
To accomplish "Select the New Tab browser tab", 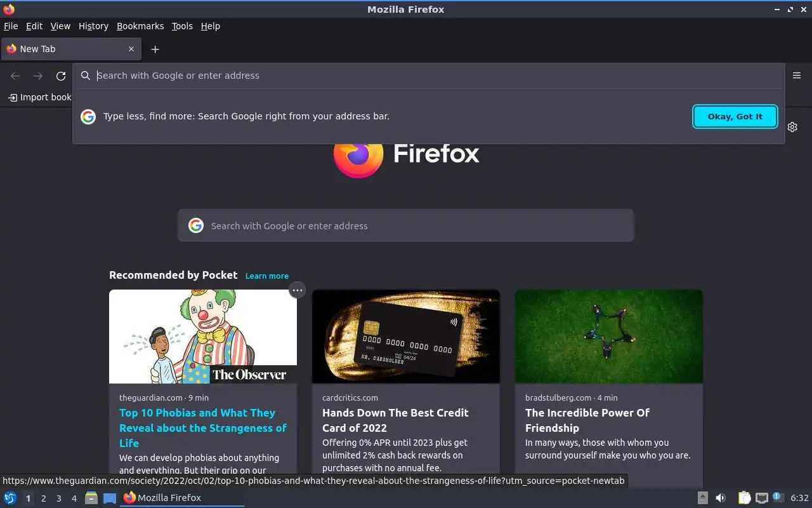I will click(70, 49).
